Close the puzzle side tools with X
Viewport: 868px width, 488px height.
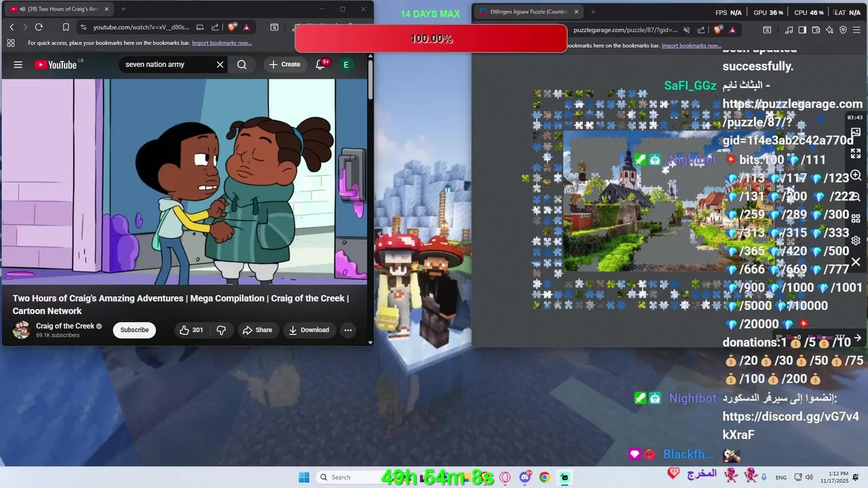tap(856, 262)
